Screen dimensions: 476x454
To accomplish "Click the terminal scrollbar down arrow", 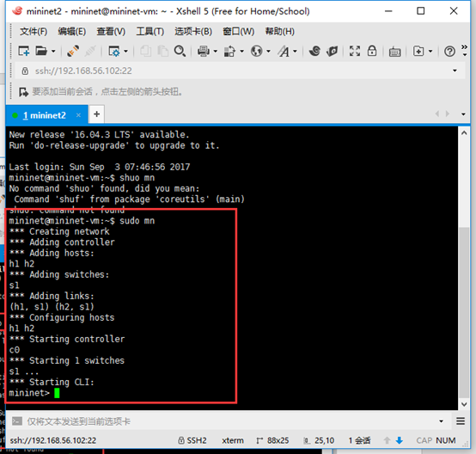I will tap(464, 404).
